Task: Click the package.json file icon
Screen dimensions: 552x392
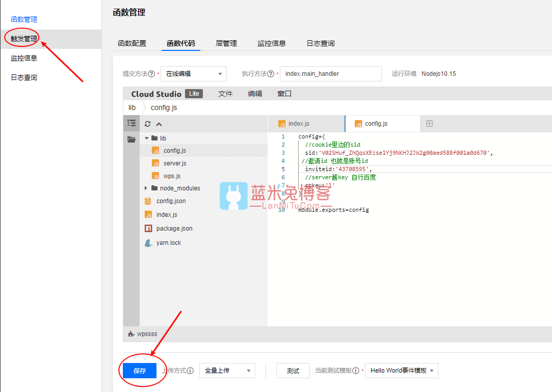Action: pyautogui.click(x=148, y=229)
